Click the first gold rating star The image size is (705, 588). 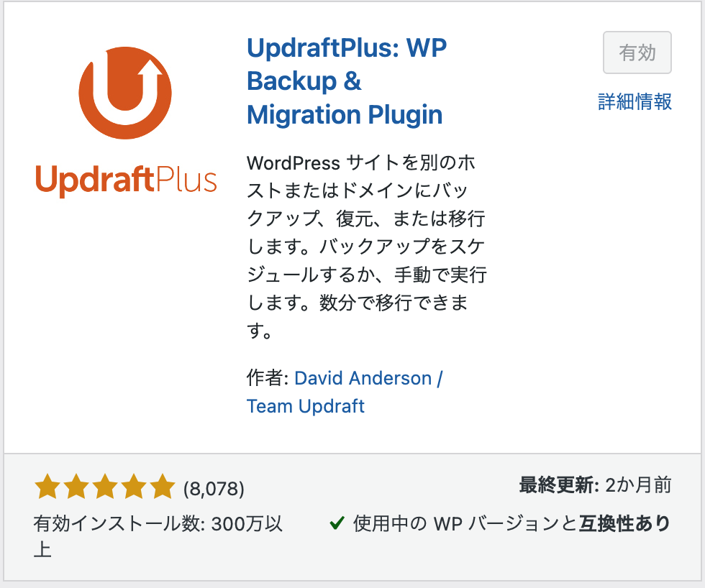click(47, 487)
